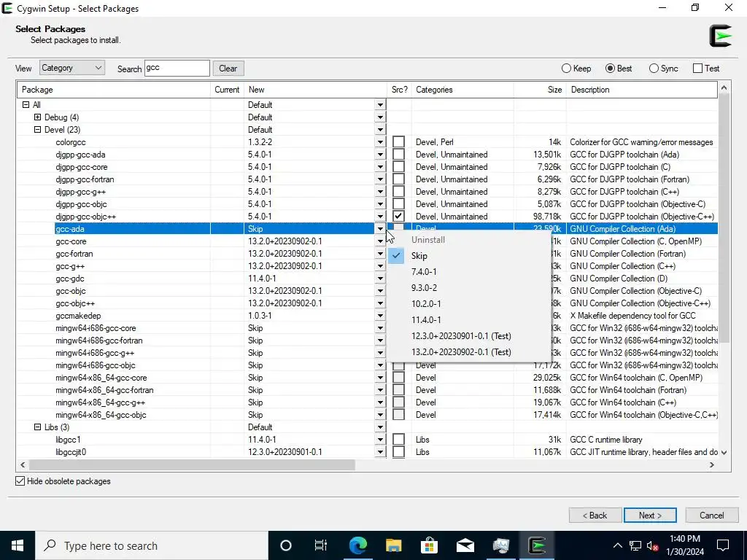Check source box for colorgcc
Image resolution: width=747 pixels, height=560 pixels.
click(399, 142)
